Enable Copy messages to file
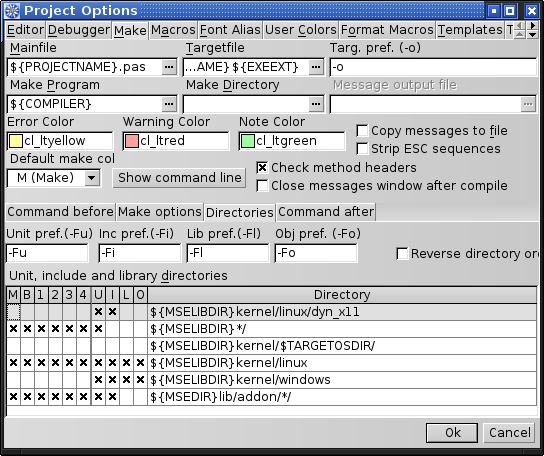544x456 pixels. [362, 131]
